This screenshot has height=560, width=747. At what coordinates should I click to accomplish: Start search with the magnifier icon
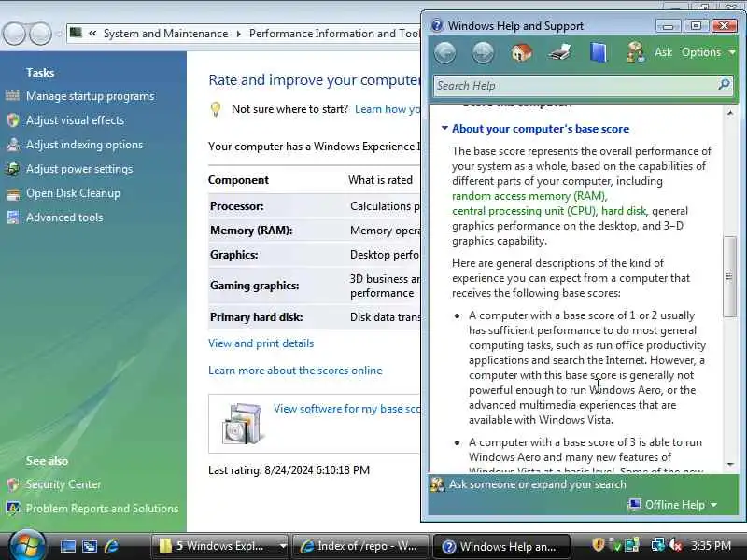724,85
